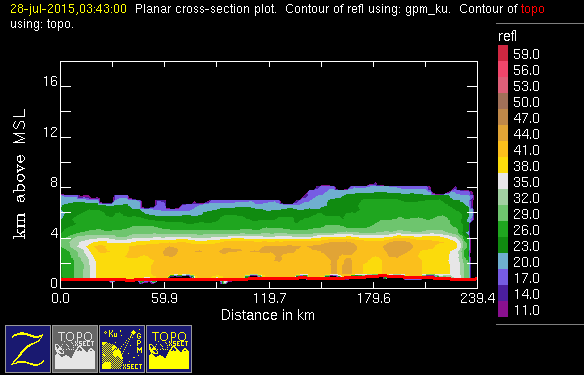Viewport: 584px width, 375px height.
Task: Click the refl legend title
Action: (x=507, y=36)
